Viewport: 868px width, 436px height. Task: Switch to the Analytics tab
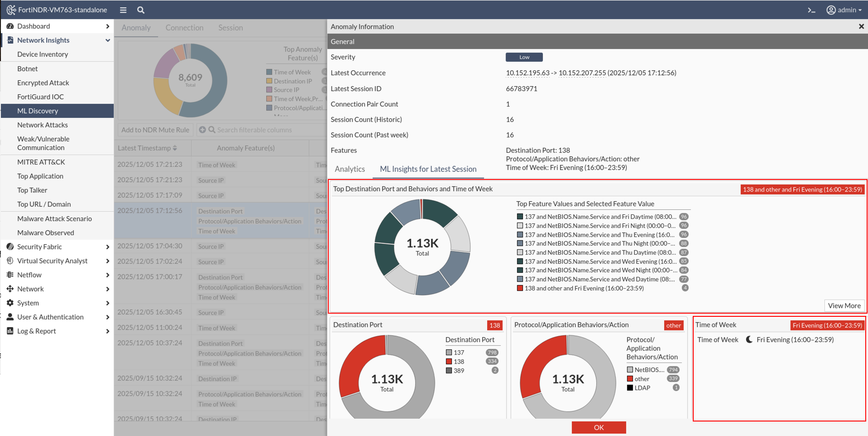pos(350,169)
